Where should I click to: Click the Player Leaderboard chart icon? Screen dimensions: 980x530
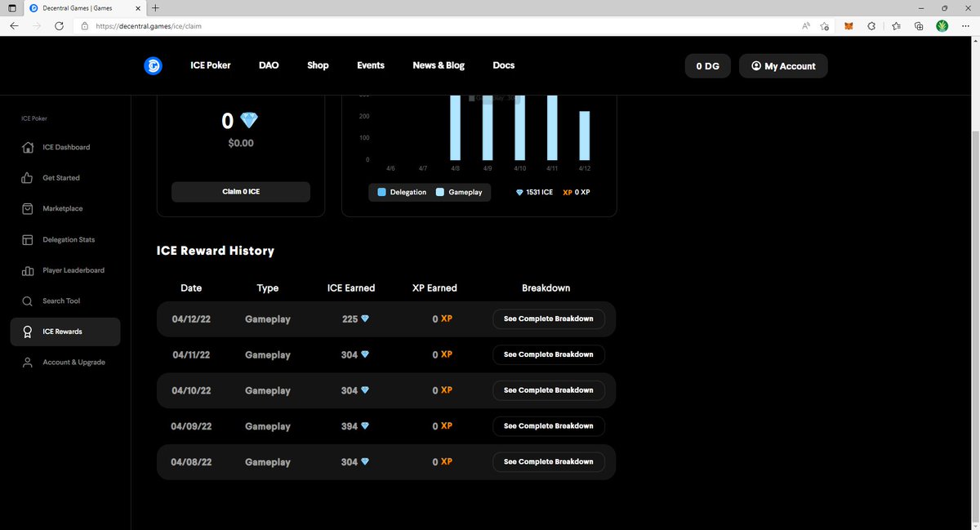click(x=27, y=270)
